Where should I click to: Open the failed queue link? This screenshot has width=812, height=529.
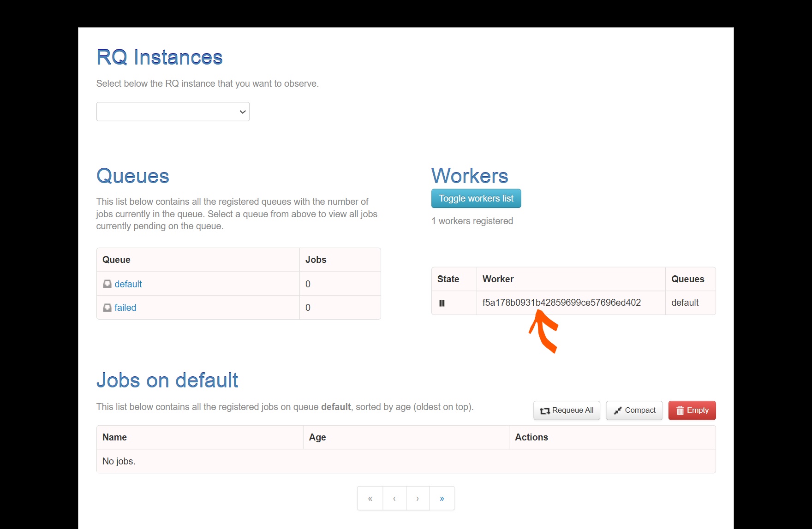[x=125, y=307]
